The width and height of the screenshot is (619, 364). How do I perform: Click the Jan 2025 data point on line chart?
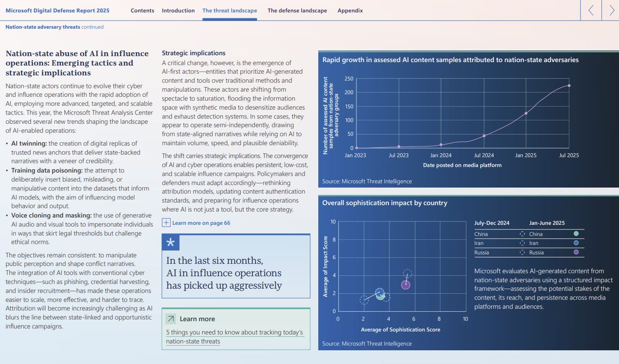526,113
